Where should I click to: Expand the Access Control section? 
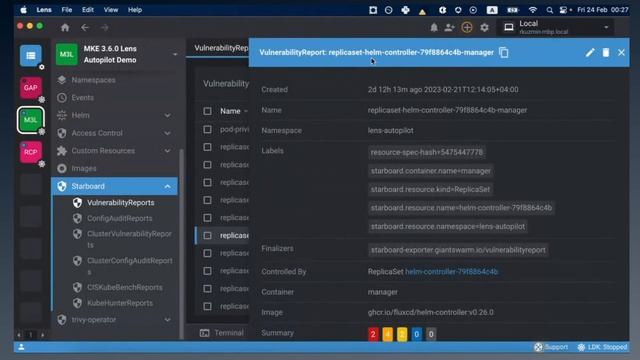tap(167, 133)
